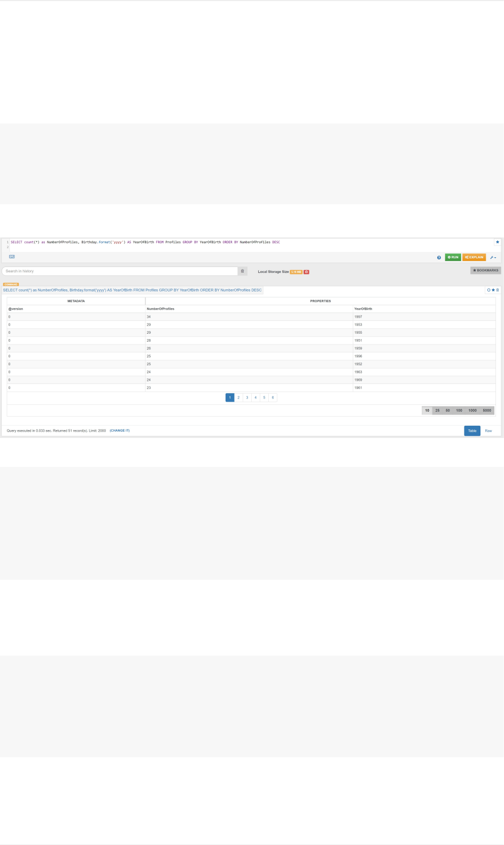
Task: Set page size to 25 rows
Action: pyautogui.click(x=437, y=410)
